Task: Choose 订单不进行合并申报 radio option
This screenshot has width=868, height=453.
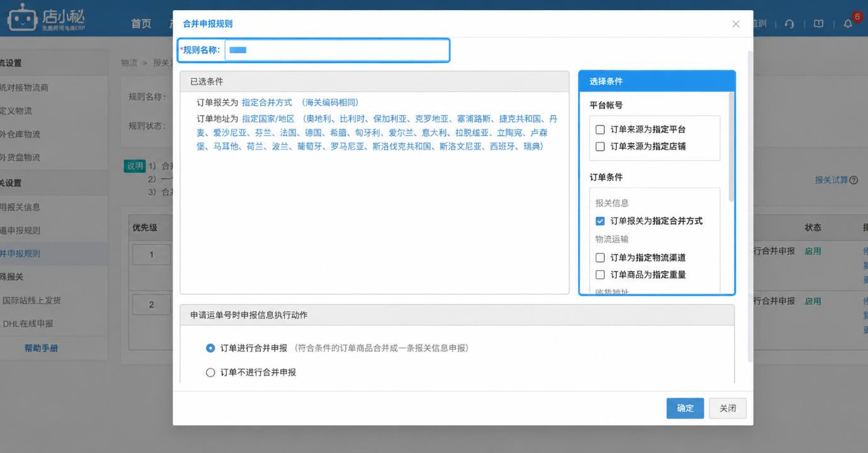Action: (210, 372)
